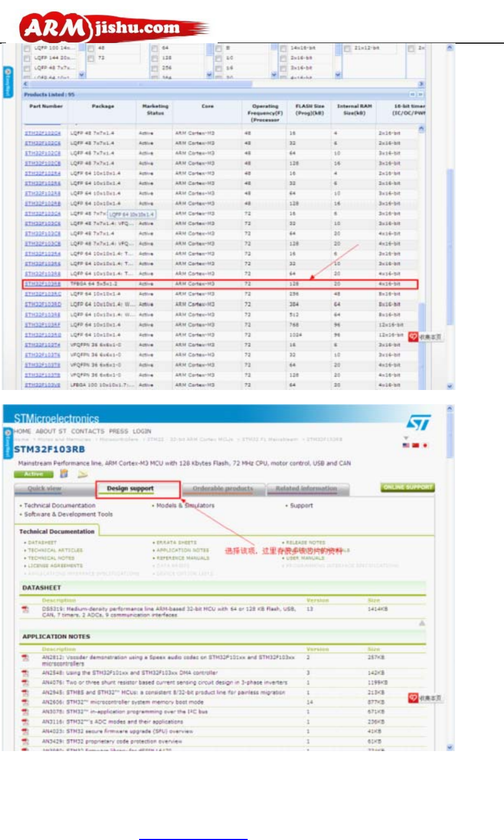
Task: Check the 21x12-bit filter box
Action: point(347,49)
